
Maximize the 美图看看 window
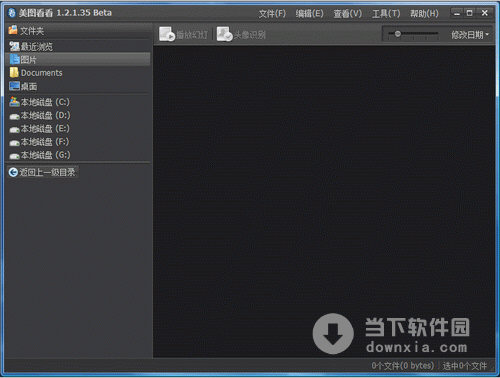470,13
